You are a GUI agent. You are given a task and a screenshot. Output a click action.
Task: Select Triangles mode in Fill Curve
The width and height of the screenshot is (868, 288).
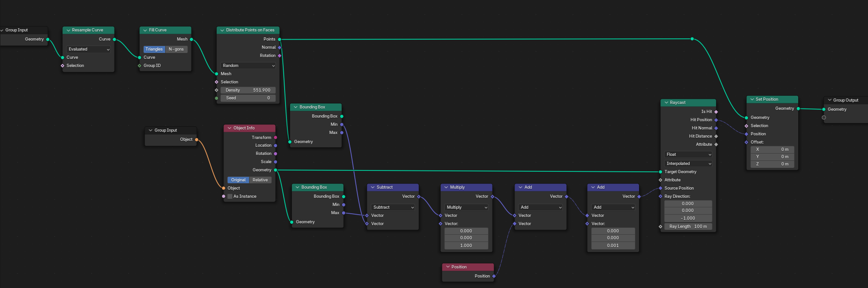pyautogui.click(x=154, y=49)
